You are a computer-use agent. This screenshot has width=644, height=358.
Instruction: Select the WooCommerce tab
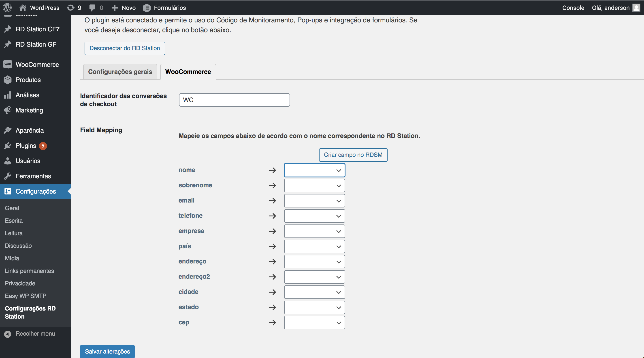coord(188,72)
